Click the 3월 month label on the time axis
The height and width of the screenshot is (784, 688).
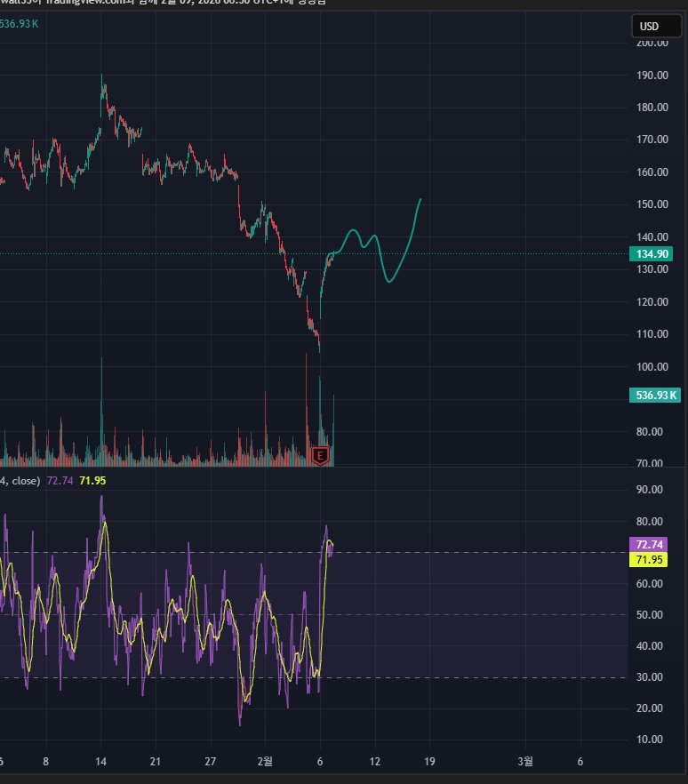[525, 762]
